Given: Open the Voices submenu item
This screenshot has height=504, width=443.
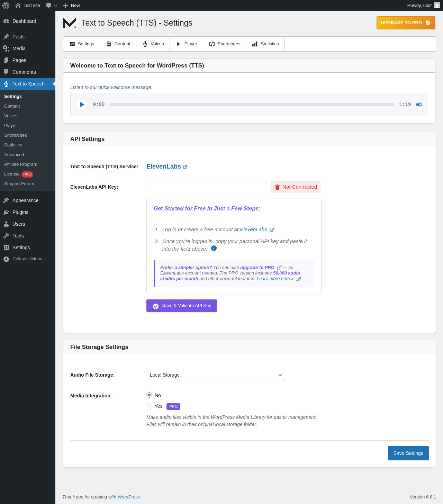Looking at the screenshot, I should pyautogui.click(x=28, y=116).
